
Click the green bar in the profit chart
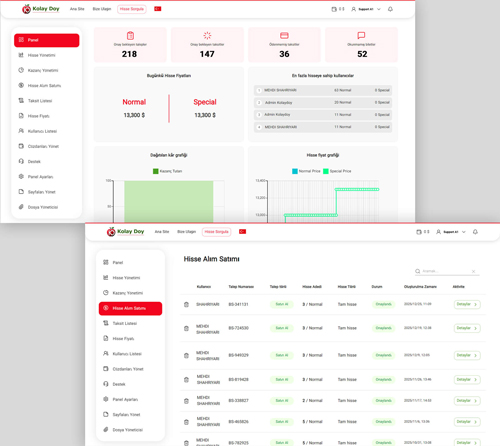pos(169,201)
